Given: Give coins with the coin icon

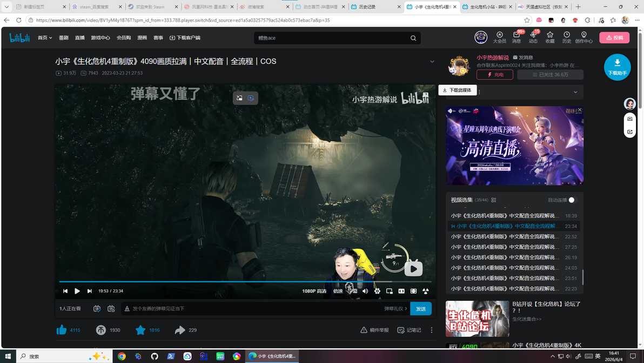Looking at the screenshot, I should pos(100,329).
